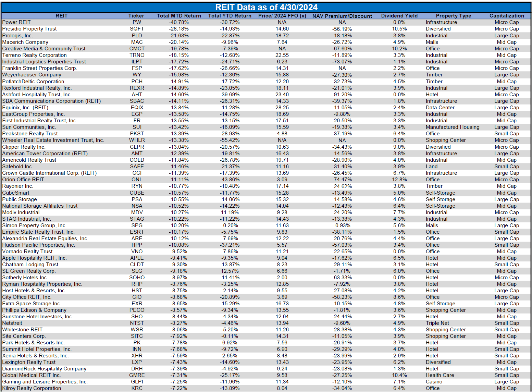
Task: Click the 'Ticker' column header
Action: 136,16
